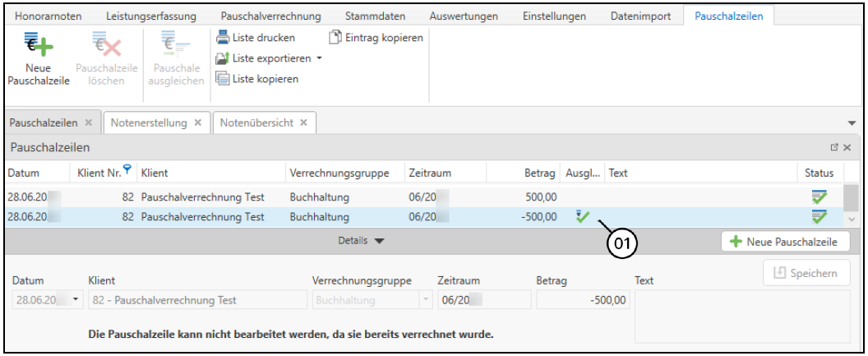Open the Liste exportieren dropdown arrow
868x356 pixels.
[x=320, y=58]
